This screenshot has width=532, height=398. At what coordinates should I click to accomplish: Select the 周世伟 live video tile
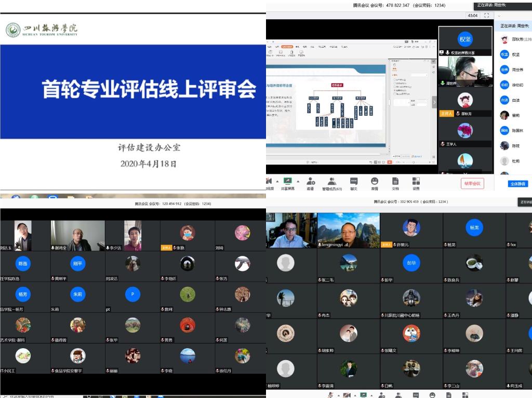point(465,71)
